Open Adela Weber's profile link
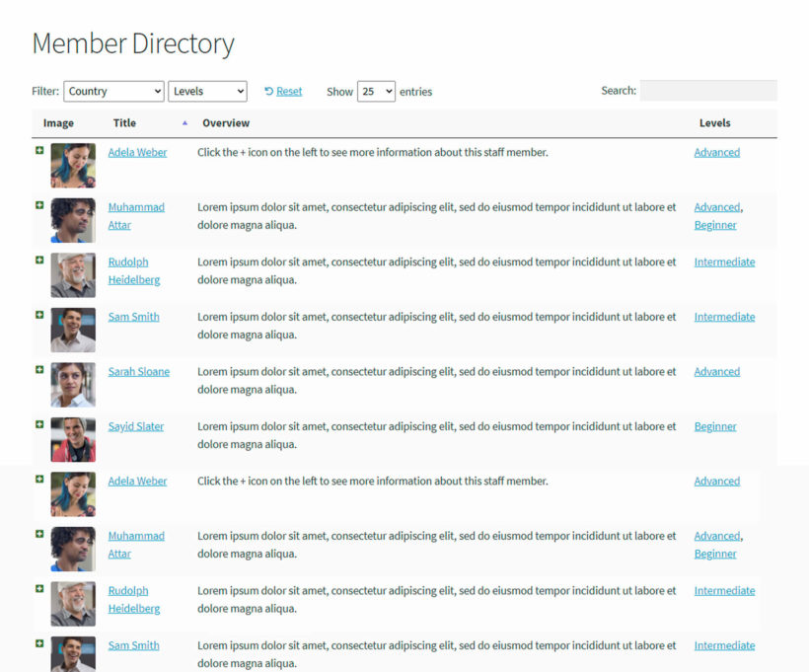Viewport: 809px width, 672px height. [x=137, y=152]
